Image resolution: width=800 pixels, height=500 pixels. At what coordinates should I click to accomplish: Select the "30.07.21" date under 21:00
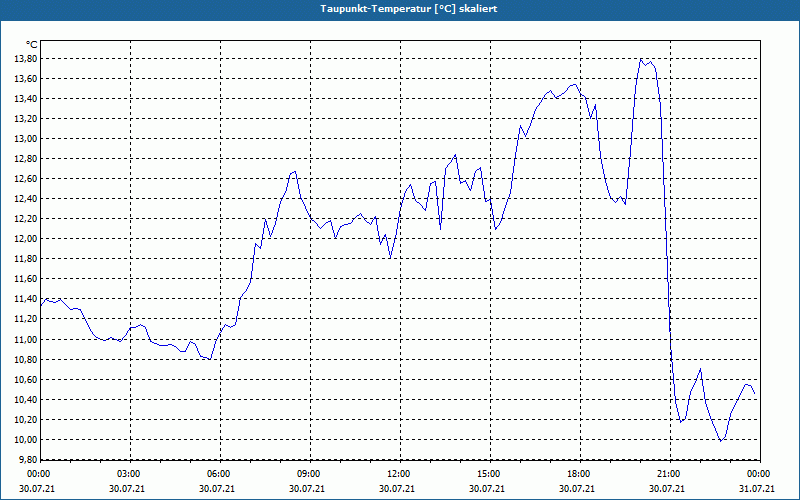(x=667, y=489)
